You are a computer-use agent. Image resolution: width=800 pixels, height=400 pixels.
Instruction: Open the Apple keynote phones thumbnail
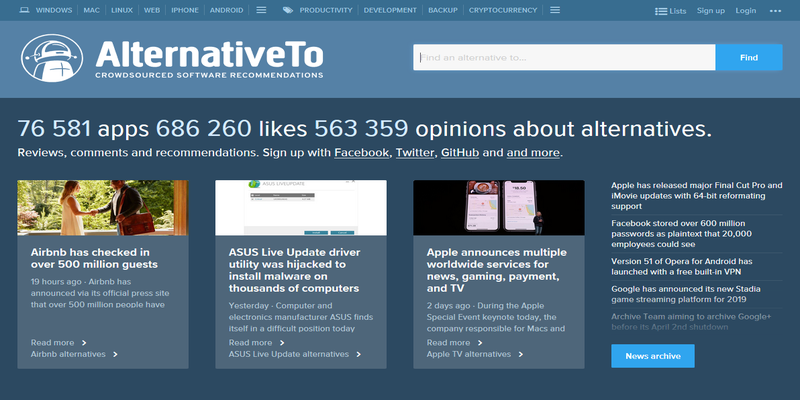pos(499,208)
